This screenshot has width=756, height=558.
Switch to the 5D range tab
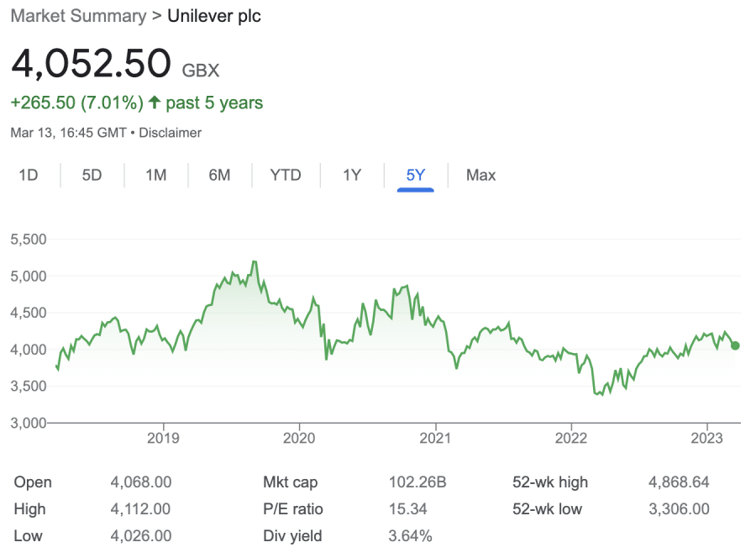[92, 175]
